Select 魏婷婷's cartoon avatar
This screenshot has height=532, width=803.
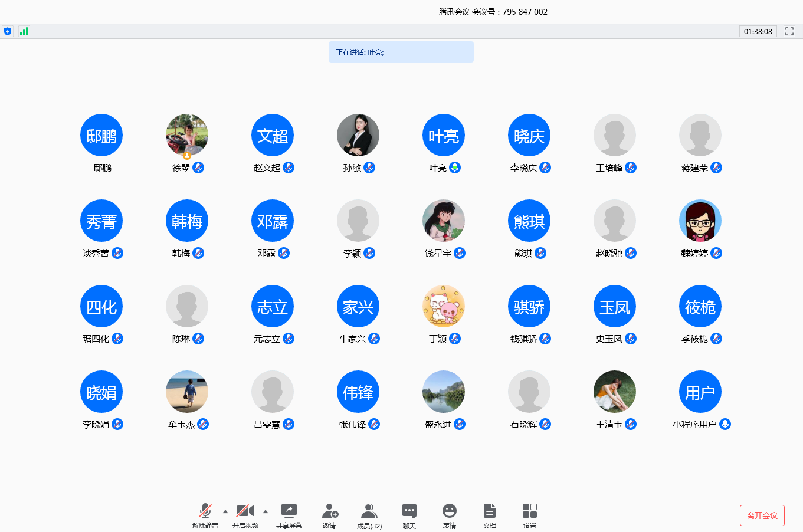(700, 221)
